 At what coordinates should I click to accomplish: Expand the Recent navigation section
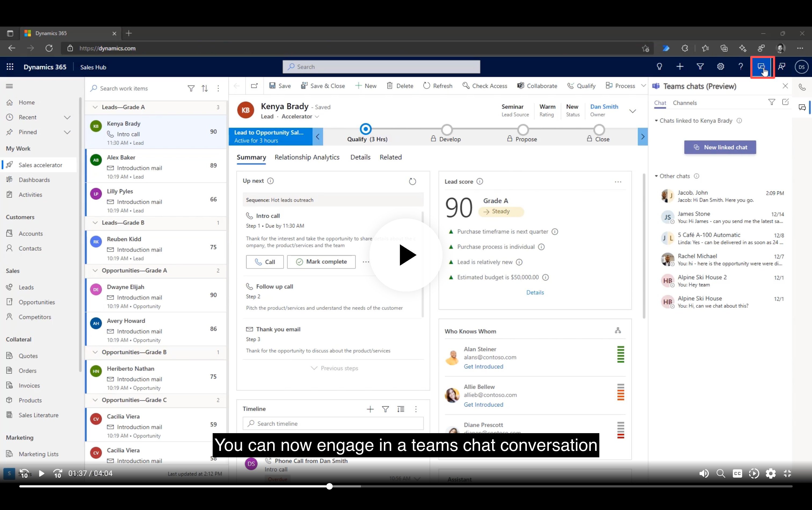67,117
